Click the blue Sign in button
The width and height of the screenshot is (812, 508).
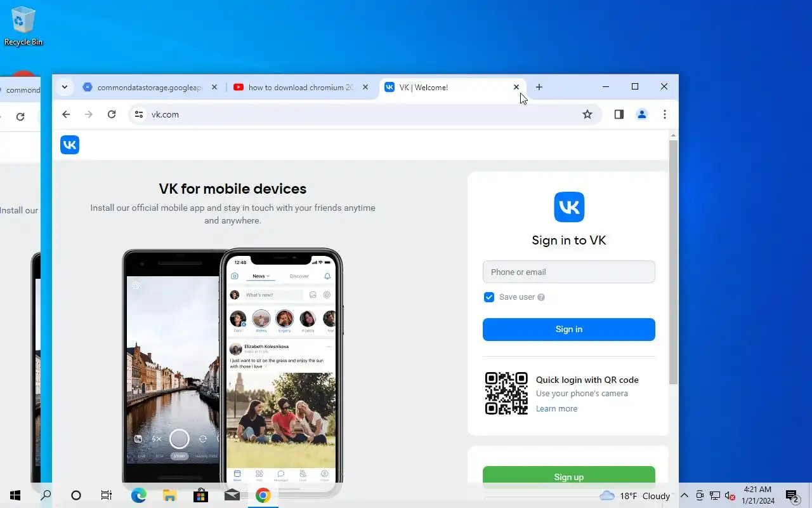(x=569, y=330)
